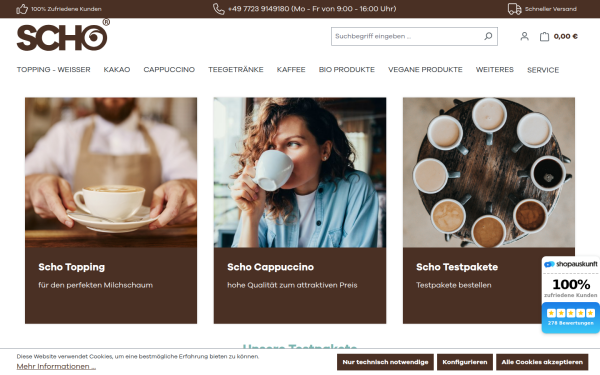The image size is (600, 375).
Task: Open the Mehr Informationen cookie link
Action: click(56, 367)
